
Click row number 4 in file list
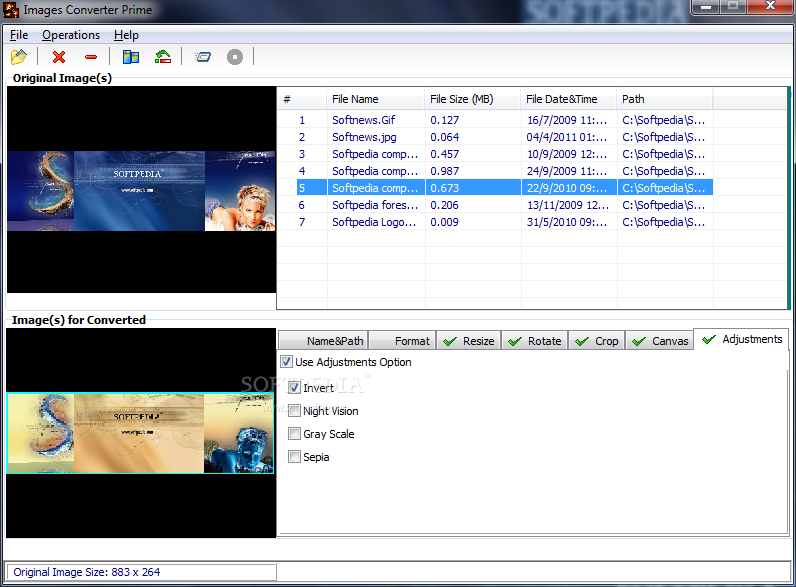302,171
